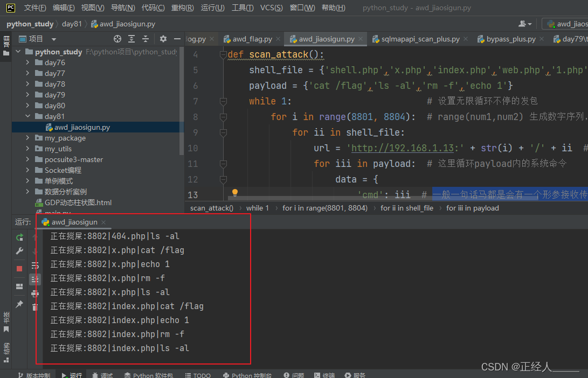The height and width of the screenshot is (378, 588).
Task: Expand all in project tree
Action: click(132, 39)
